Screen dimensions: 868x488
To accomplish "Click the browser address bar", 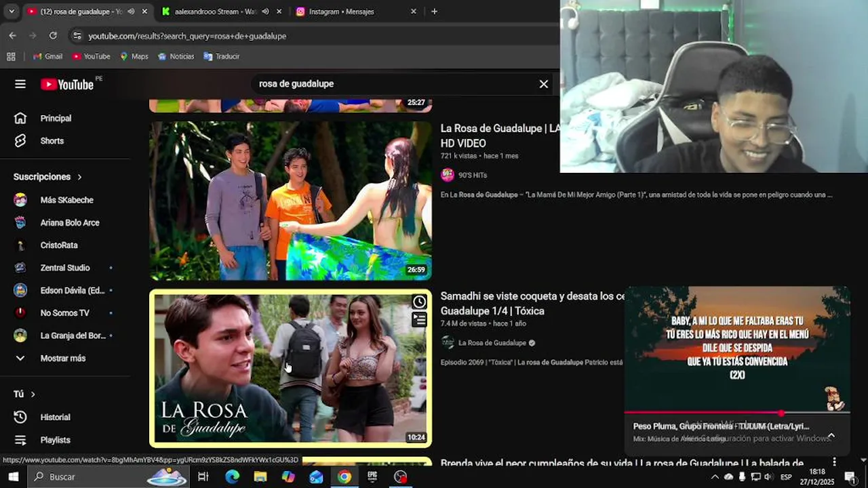I will pos(315,36).
